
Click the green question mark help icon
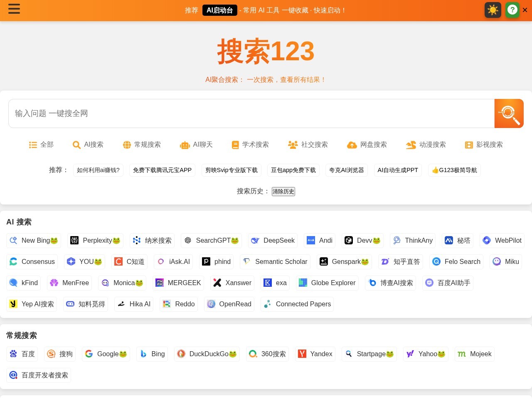pos(512,10)
